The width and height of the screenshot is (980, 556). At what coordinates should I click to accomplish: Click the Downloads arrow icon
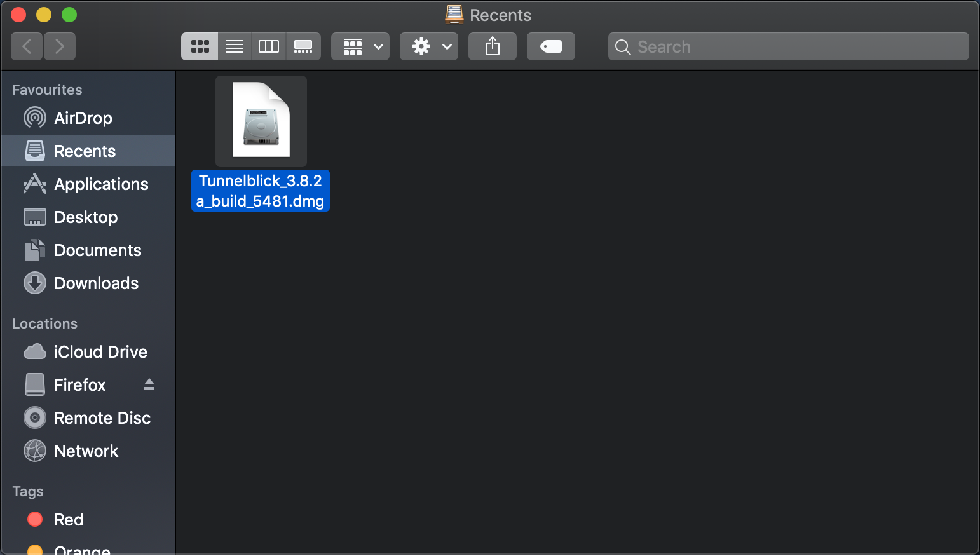tap(35, 283)
